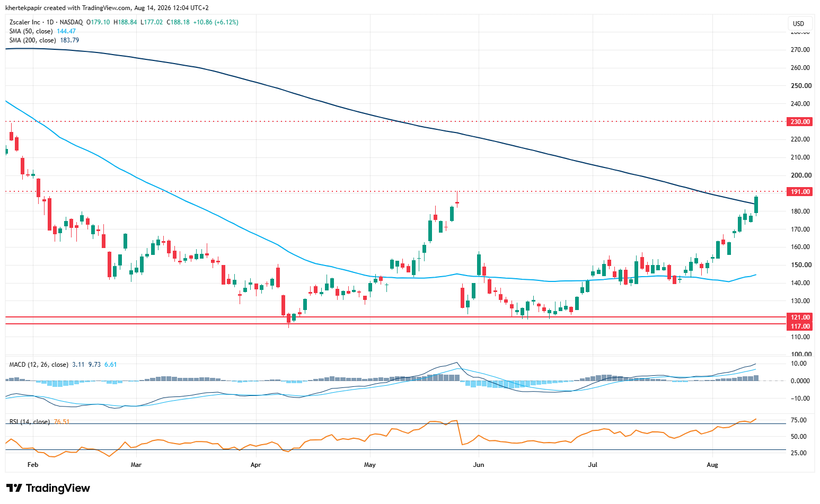Click the RSI 75.00 scale value

point(798,420)
